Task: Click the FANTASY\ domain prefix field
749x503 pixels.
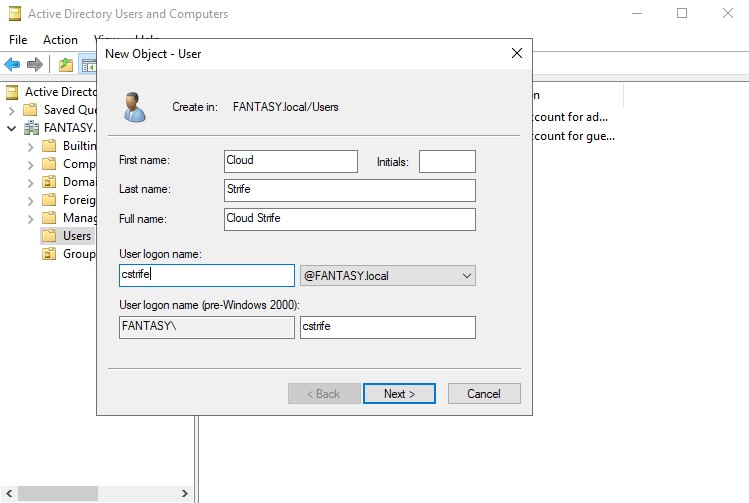Action: point(207,327)
